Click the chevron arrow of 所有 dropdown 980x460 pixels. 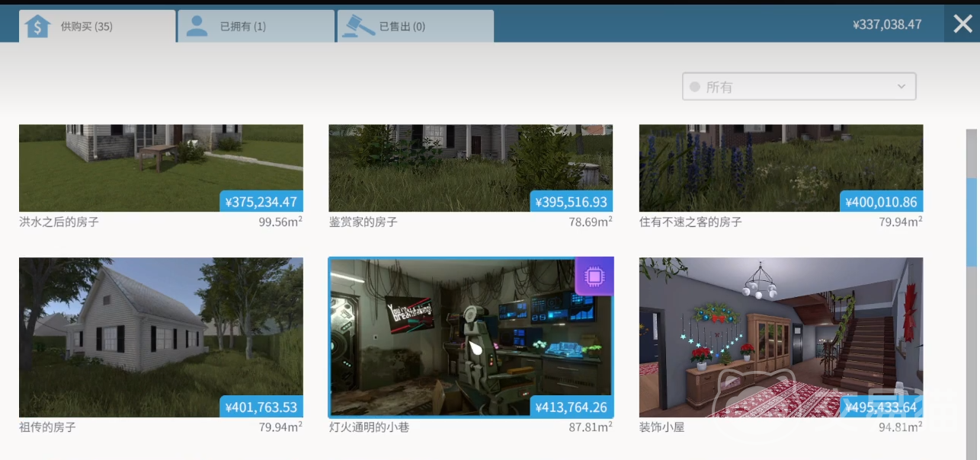point(902,87)
